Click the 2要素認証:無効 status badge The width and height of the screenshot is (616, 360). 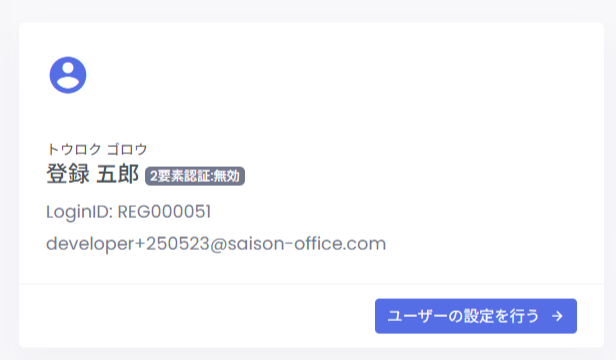[x=195, y=176]
